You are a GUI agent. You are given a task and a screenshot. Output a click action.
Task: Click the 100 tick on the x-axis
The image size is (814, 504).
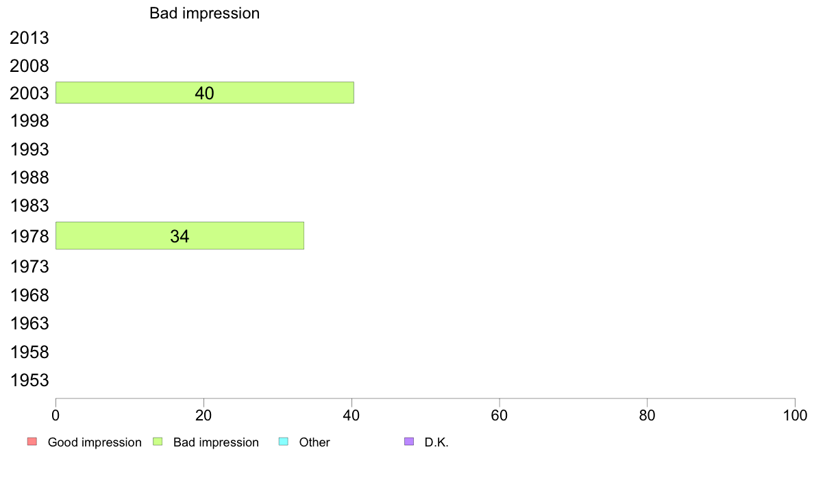795,415
